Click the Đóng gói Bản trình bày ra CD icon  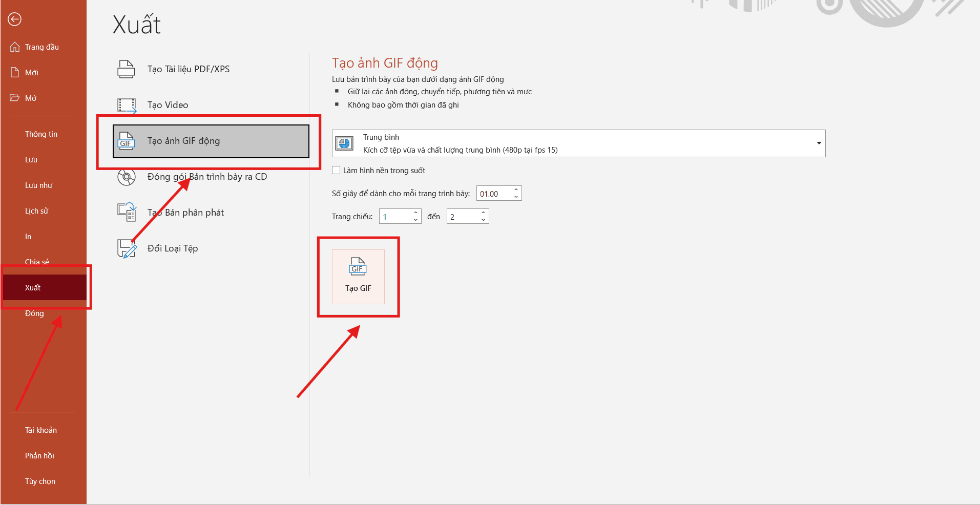point(126,177)
